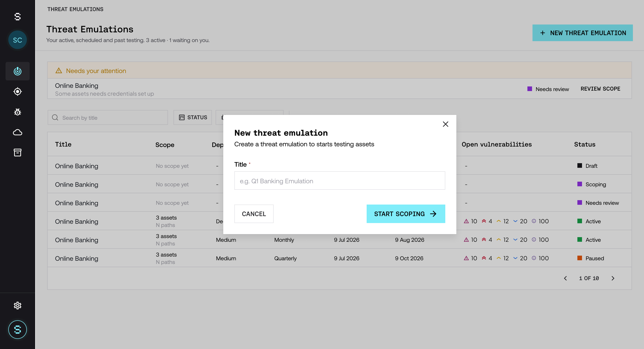
Task: Click the 1 OF 10 page indicator
Action: [x=589, y=278]
